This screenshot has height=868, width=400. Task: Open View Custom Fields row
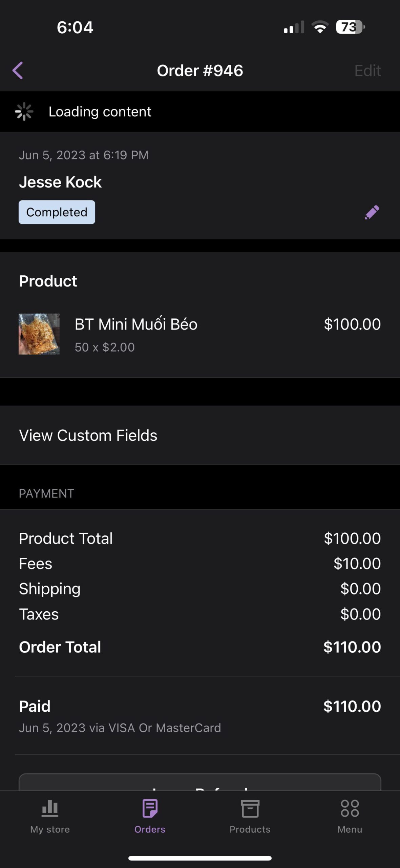pyautogui.click(x=200, y=435)
